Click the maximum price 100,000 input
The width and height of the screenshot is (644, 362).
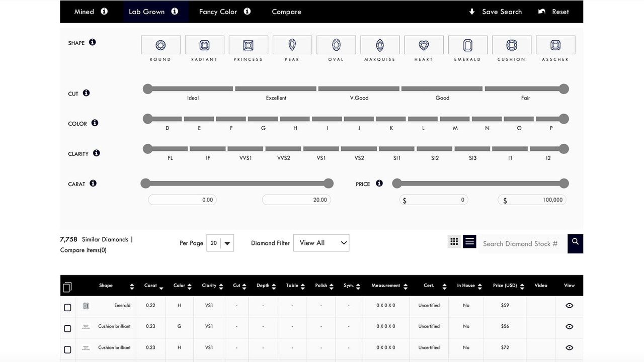[532, 200]
